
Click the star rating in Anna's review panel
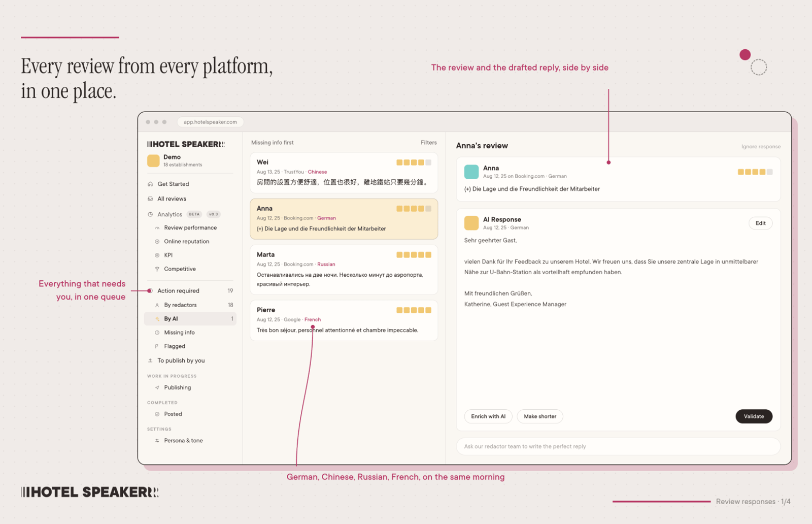coord(755,172)
